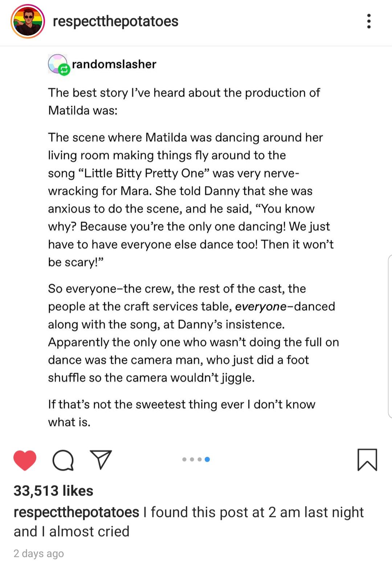Screen dimensions: 392x570
Task: Save the post with the bookmark icon
Action: [x=367, y=460]
